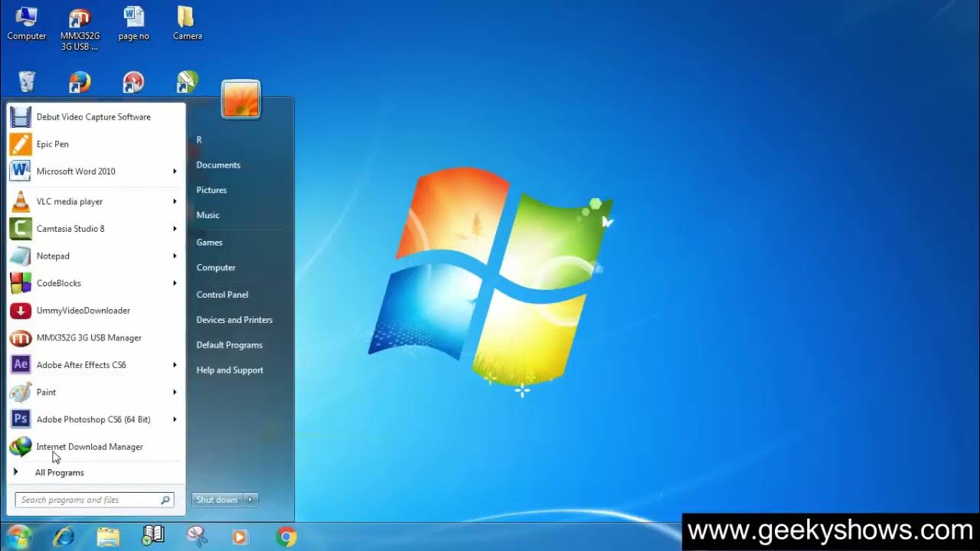This screenshot has width=980, height=551.
Task: Open the book-with-disc app on taskbar
Action: click(153, 536)
